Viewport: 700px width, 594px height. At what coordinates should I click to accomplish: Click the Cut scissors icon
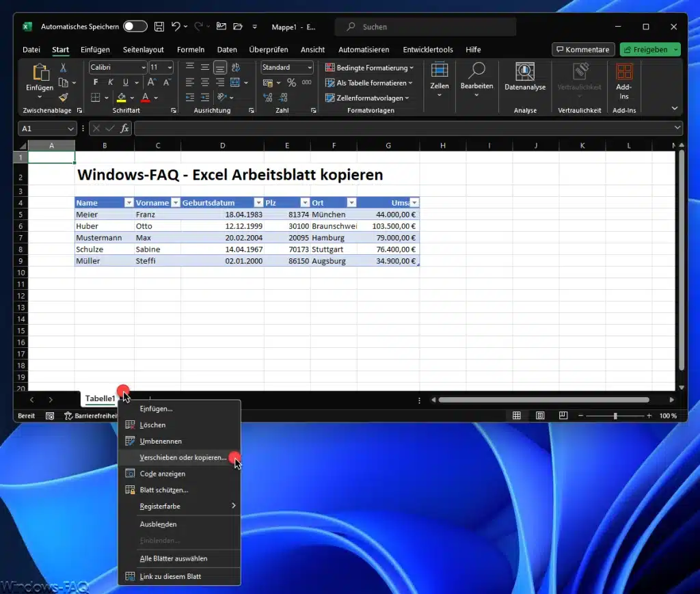(x=64, y=68)
